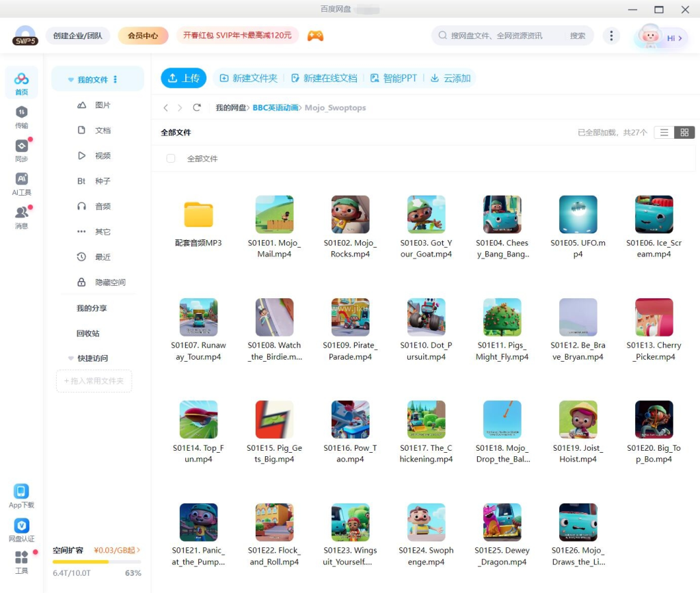Image resolution: width=700 pixels, height=593 pixels.
Task: Open 回收站 recycle bin
Action: [87, 334]
